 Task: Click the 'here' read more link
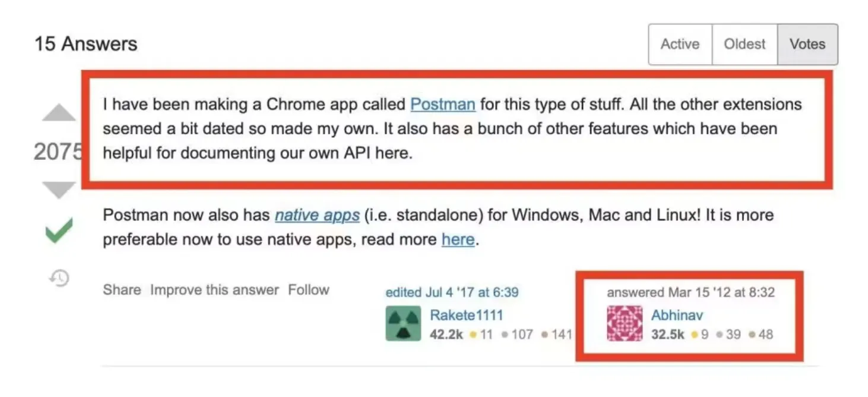(x=458, y=240)
